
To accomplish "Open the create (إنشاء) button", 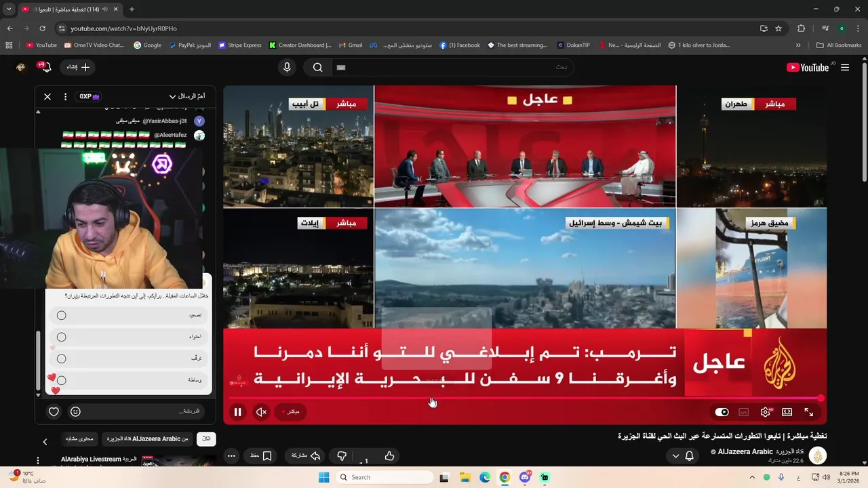I will [78, 67].
